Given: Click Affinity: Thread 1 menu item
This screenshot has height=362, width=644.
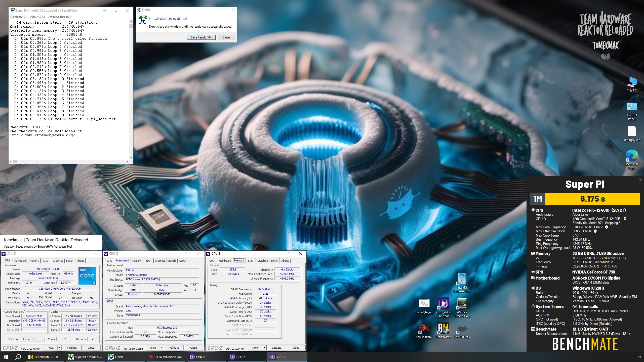Looking at the screenshot, I should (59, 17).
